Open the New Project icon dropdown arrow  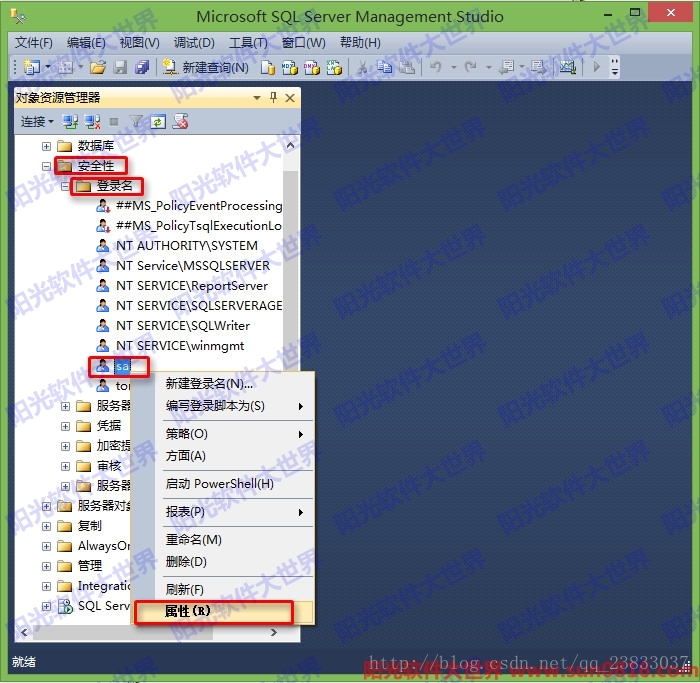[47, 67]
